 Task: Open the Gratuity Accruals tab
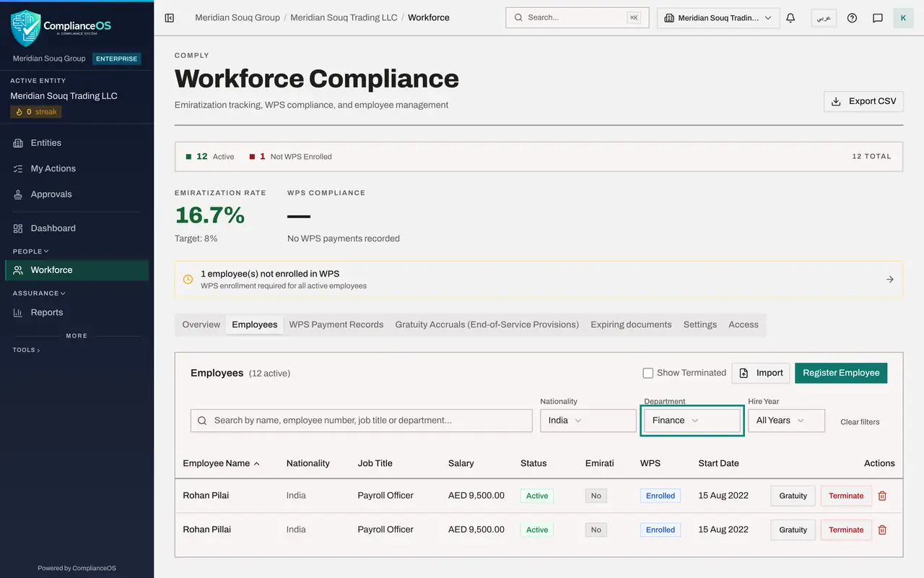pos(487,324)
